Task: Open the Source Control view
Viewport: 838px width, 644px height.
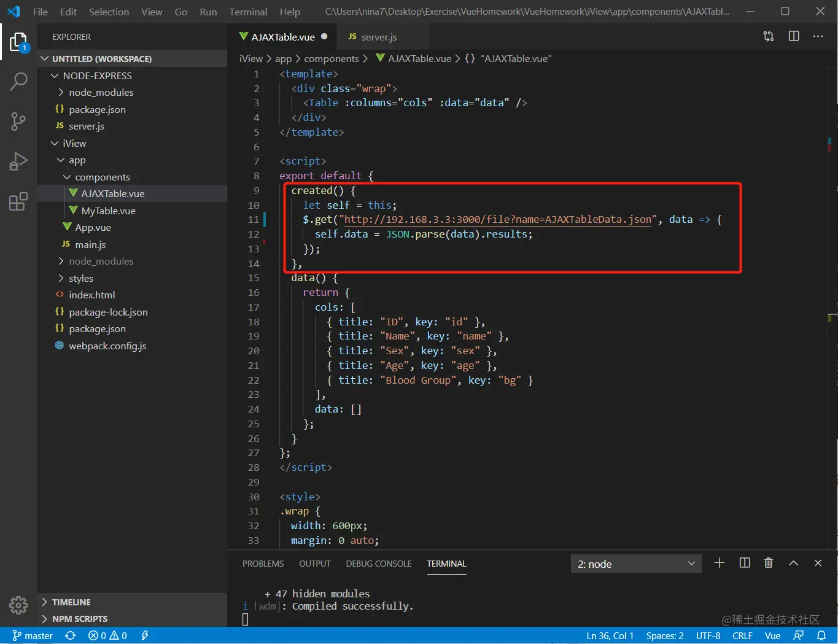Action: click(x=18, y=121)
